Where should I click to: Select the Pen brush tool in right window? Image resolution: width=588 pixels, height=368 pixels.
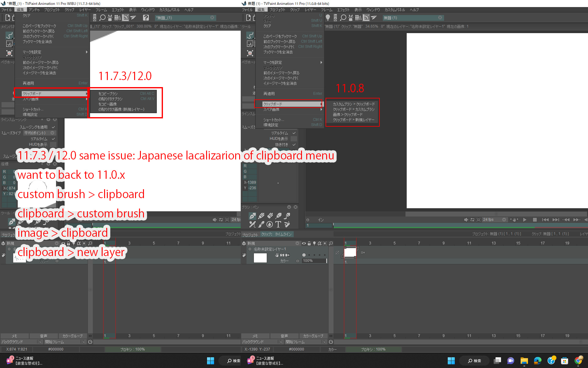252,216
